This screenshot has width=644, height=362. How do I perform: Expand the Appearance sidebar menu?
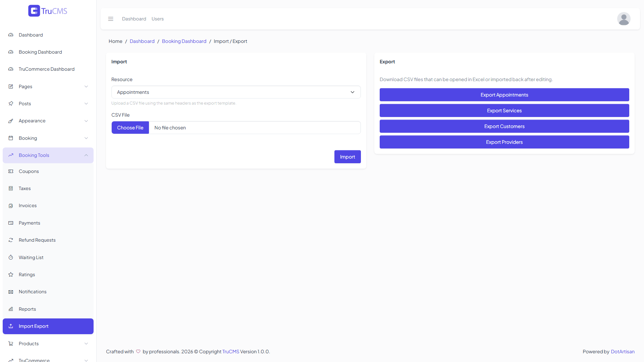click(48, 121)
